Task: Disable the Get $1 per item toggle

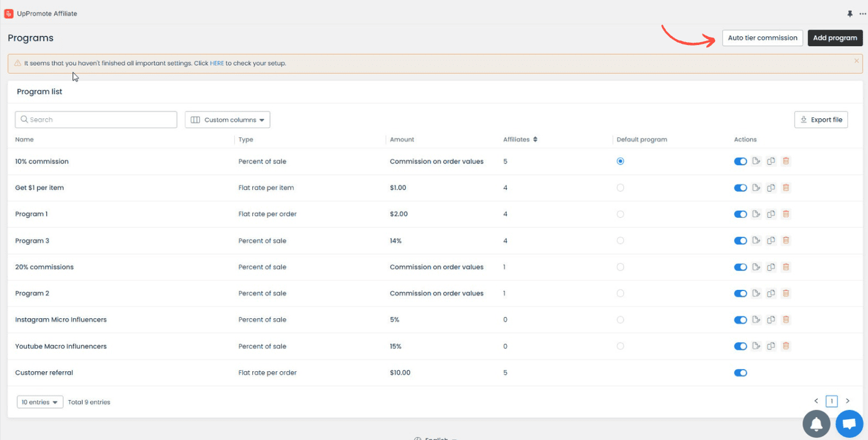Action: [x=740, y=188]
